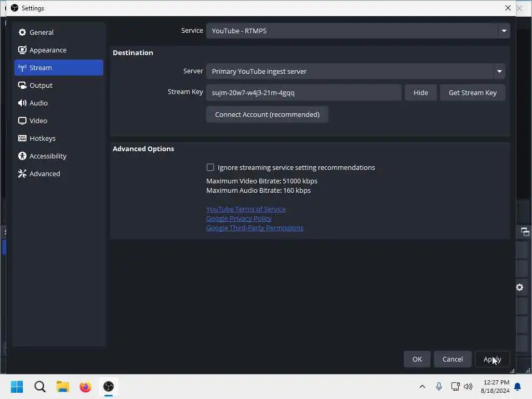The height and width of the screenshot is (399, 532).
Task: Click the OBS Studio taskbar icon
Action: 109,387
